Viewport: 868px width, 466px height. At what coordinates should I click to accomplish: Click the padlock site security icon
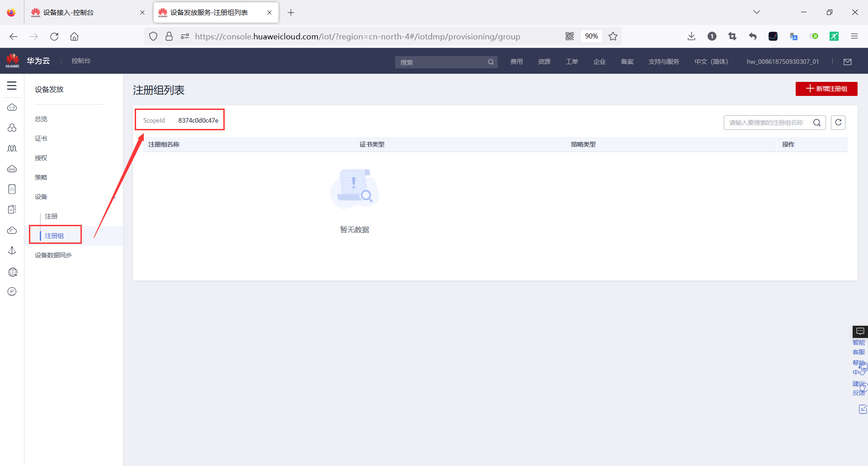pyautogui.click(x=169, y=36)
